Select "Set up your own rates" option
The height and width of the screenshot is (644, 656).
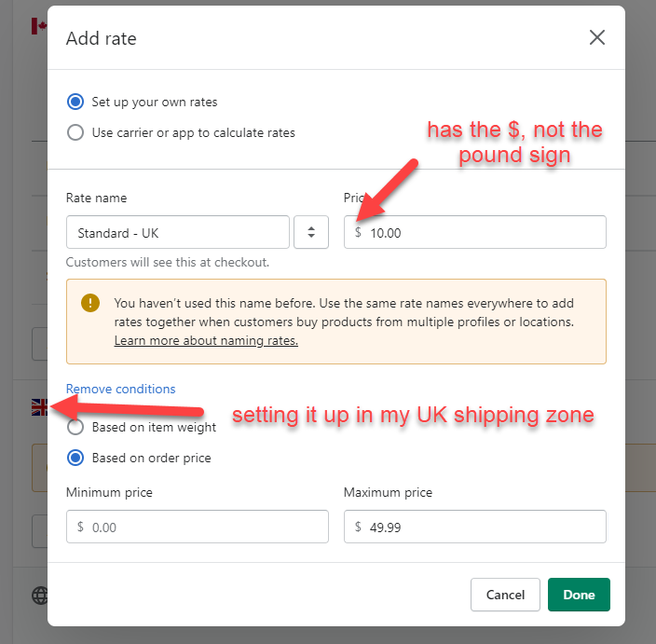(75, 102)
